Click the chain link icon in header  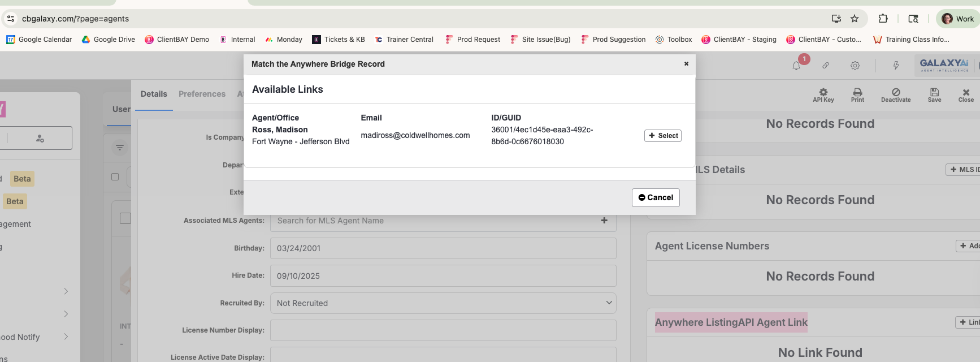pos(826,66)
